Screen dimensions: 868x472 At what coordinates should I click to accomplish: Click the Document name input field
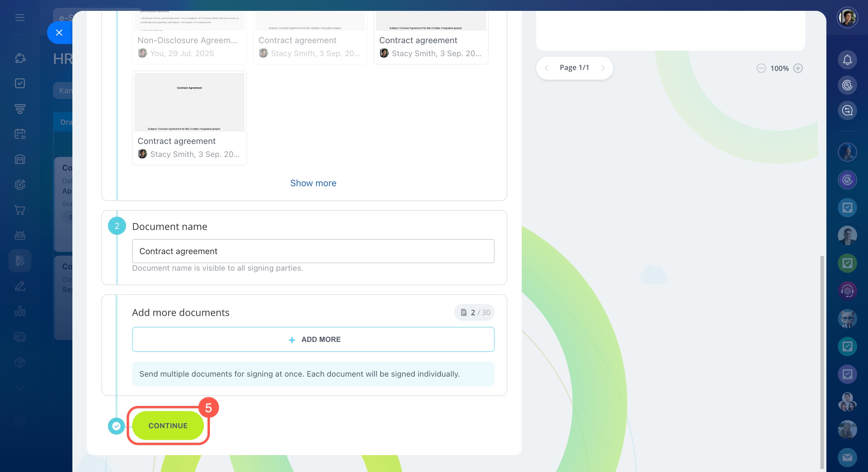pos(313,251)
